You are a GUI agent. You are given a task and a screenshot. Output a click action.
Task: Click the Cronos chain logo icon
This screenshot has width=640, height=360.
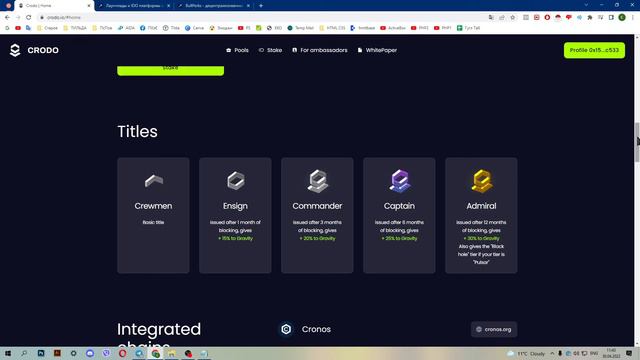tap(286, 329)
